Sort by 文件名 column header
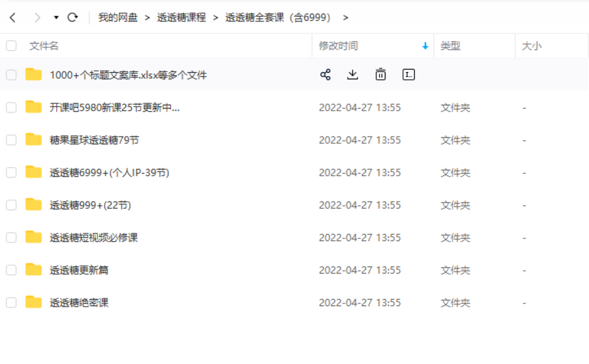589x364 pixels. 44,46
